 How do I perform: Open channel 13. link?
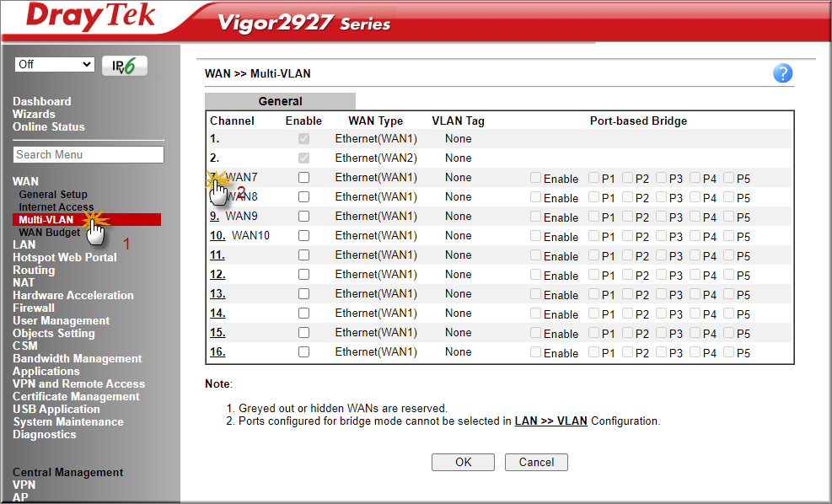pyautogui.click(x=217, y=294)
